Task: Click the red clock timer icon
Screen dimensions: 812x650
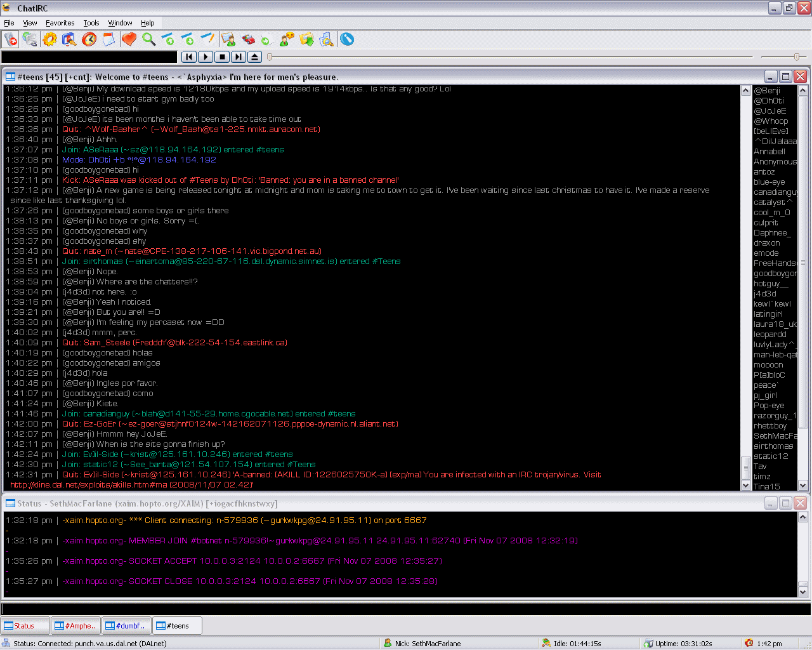Action: coord(89,39)
